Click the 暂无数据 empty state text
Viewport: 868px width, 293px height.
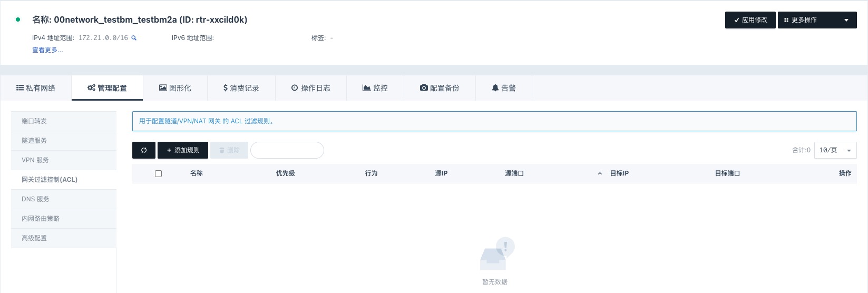(x=495, y=282)
